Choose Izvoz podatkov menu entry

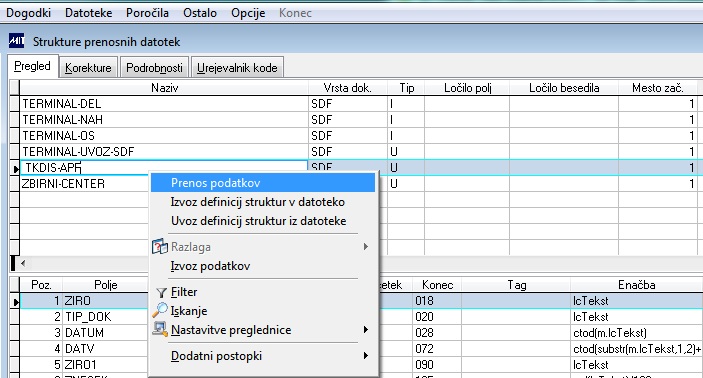(210, 266)
